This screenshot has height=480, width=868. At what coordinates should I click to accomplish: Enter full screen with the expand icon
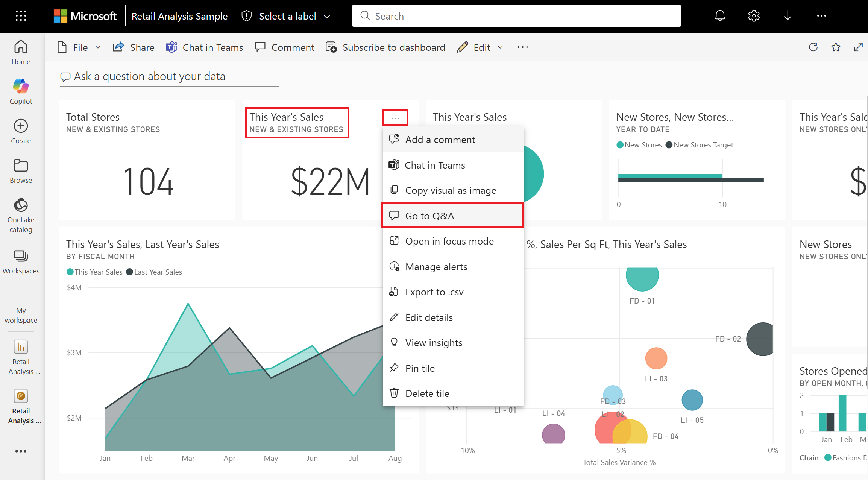click(x=858, y=47)
